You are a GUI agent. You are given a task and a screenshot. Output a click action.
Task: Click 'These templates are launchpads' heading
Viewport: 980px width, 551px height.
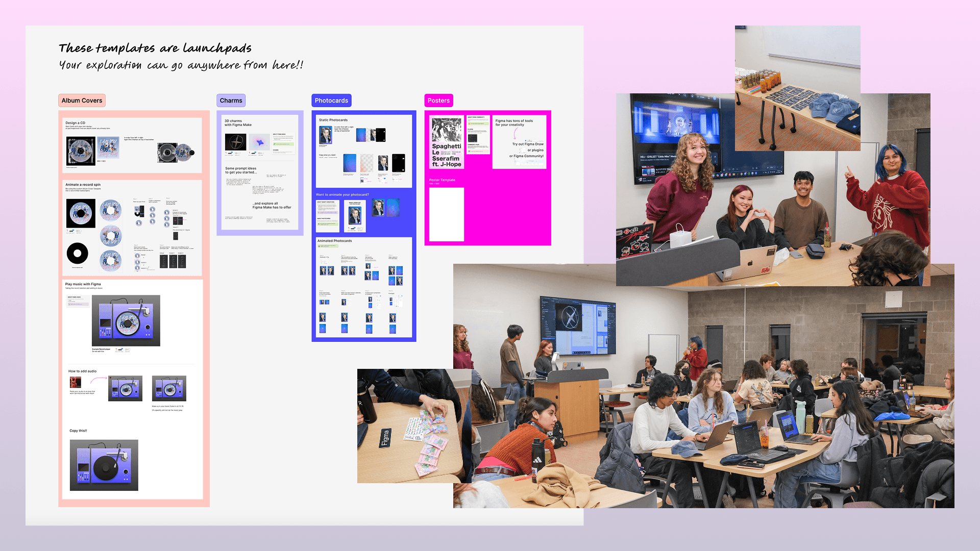point(155,48)
